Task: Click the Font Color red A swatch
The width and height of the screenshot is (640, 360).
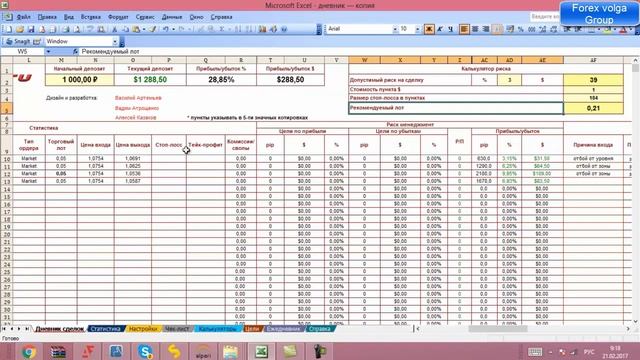Action: (623, 29)
